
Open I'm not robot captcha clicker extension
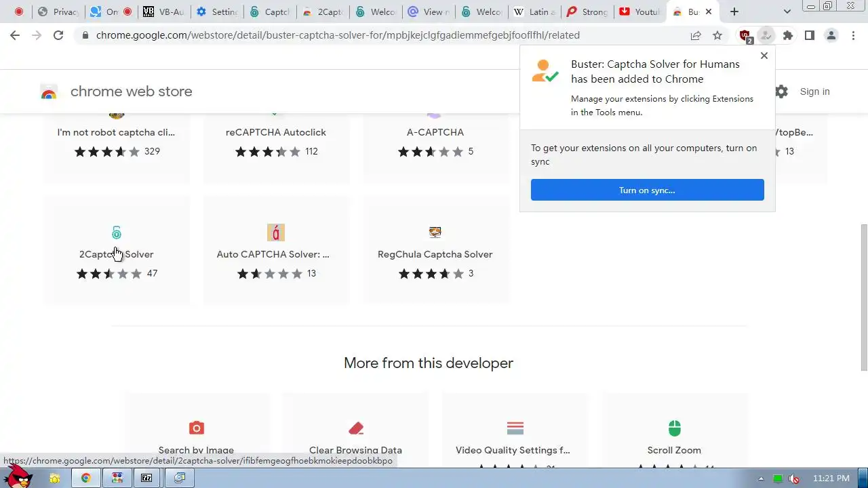pos(116,132)
